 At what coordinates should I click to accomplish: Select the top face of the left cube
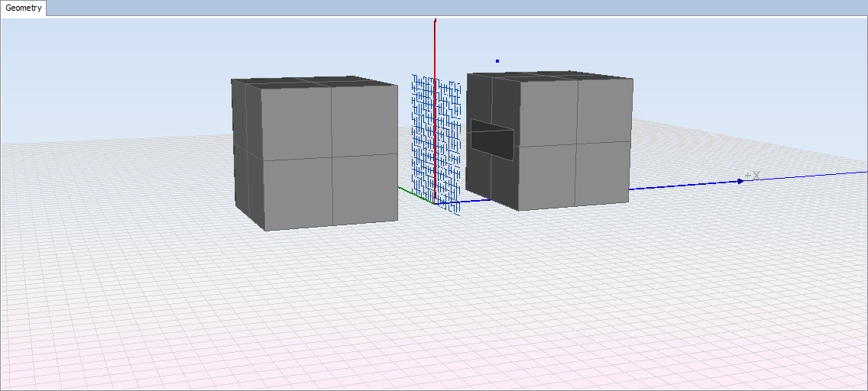click(x=313, y=82)
